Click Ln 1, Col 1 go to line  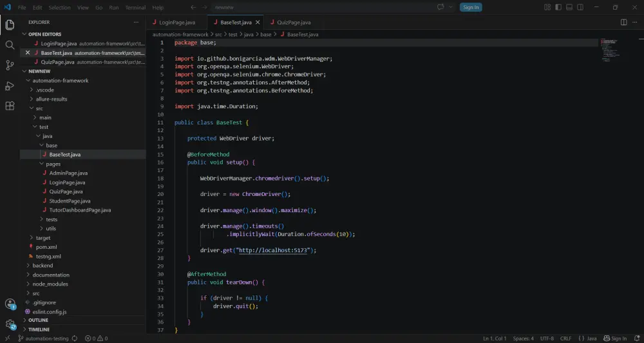495,338
